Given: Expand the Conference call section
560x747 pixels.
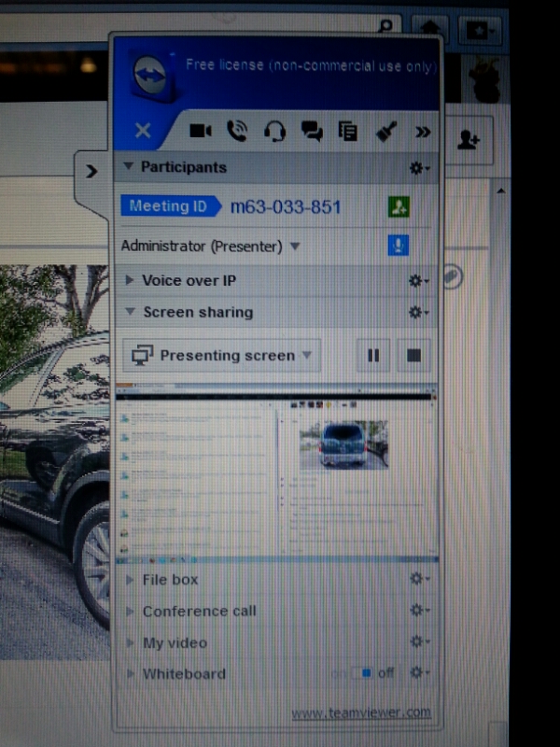Looking at the screenshot, I should pyautogui.click(x=130, y=612).
